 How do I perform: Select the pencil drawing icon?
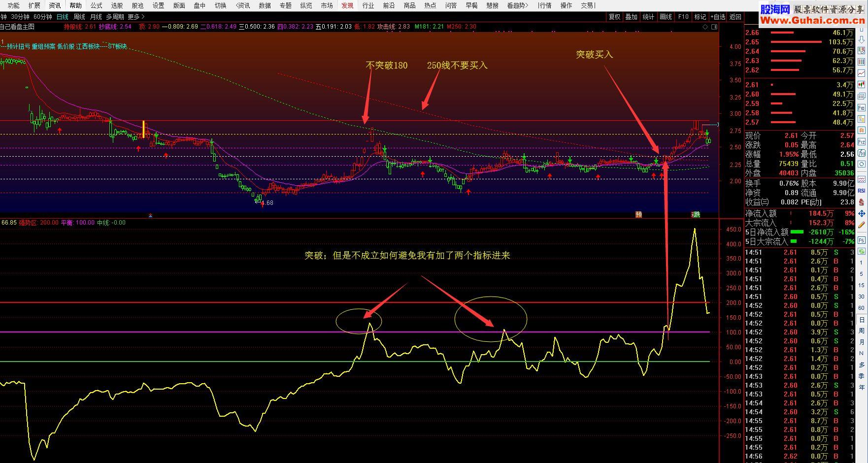(862, 225)
